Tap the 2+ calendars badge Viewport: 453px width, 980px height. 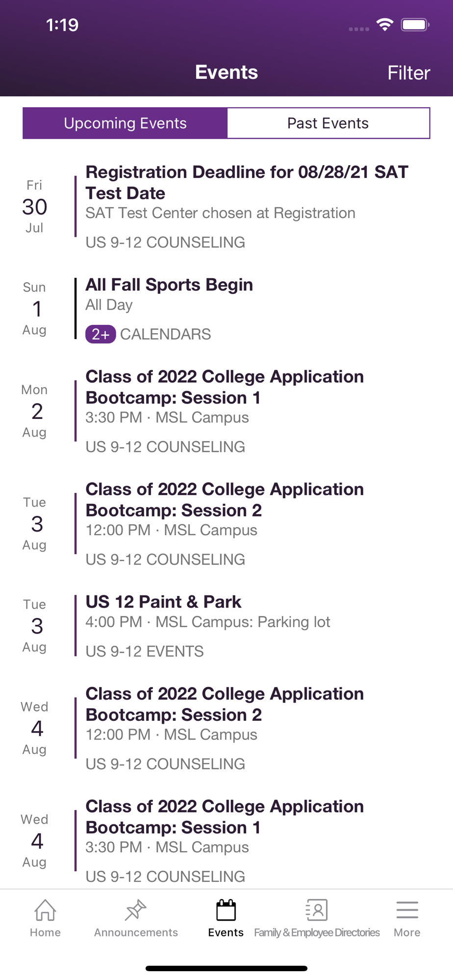click(x=101, y=334)
